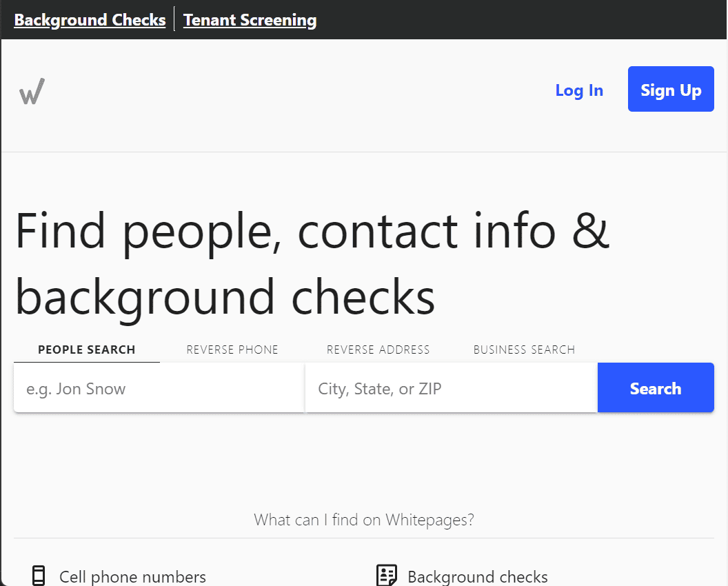
Task: Click the cell phone icon
Action: coord(39,576)
